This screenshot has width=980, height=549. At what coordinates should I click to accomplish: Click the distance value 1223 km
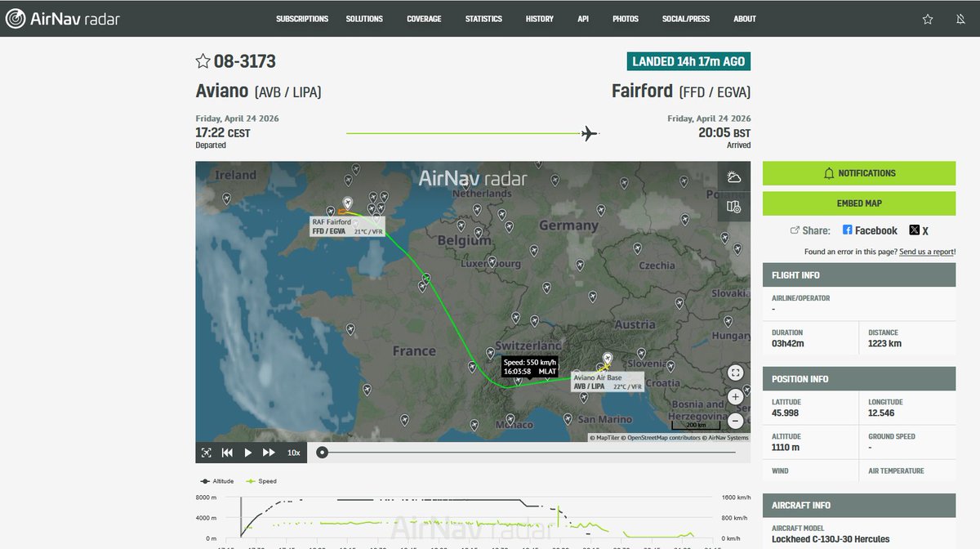tap(886, 343)
